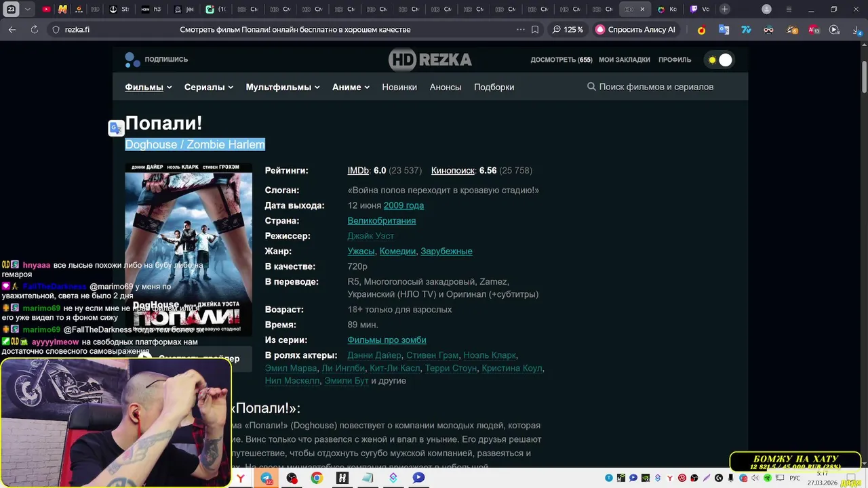Click the РУС language indicator
The height and width of the screenshot is (488, 868).
(794, 478)
